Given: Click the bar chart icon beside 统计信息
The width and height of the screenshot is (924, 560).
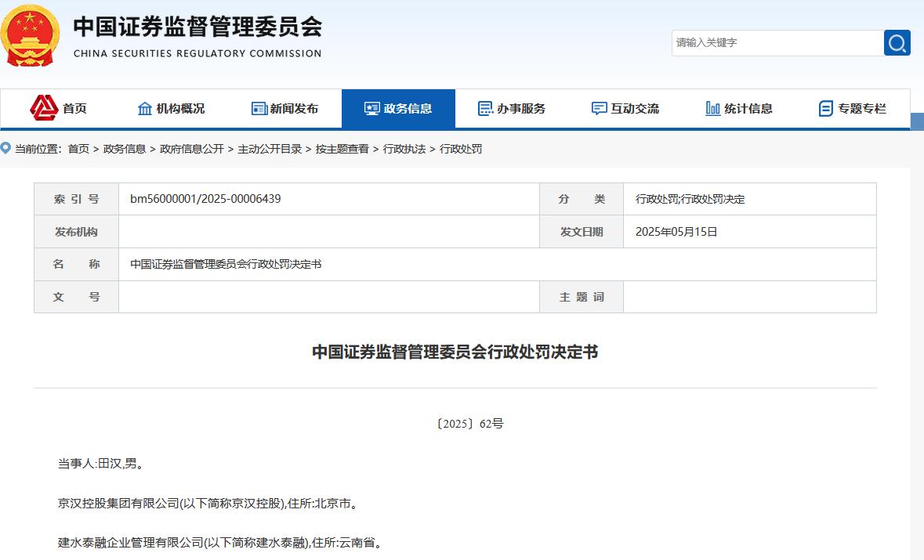Looking at the screenshot, I should point(712,108).
